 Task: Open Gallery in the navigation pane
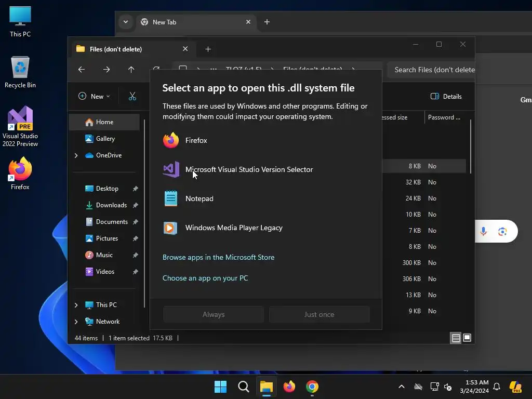coord(104,139)
